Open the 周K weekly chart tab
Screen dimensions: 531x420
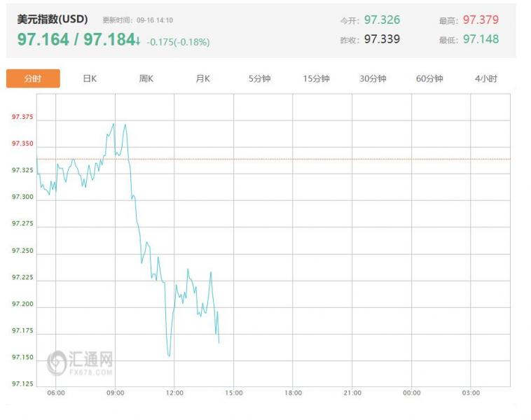[146, 79]
